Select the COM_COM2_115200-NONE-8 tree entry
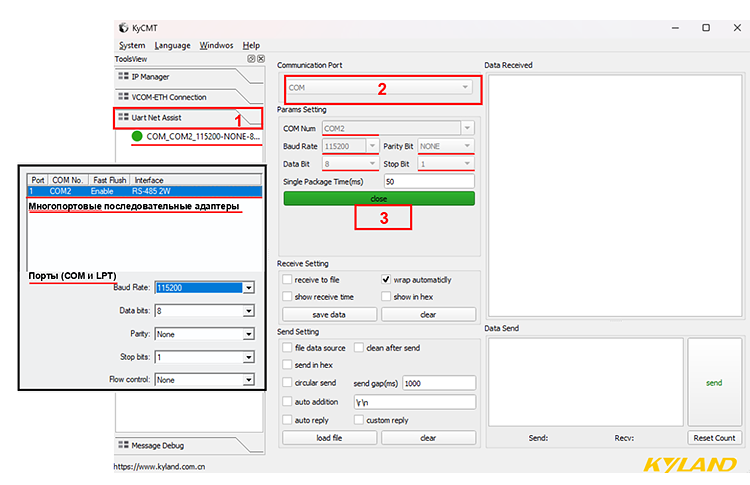 (x=203, y=137)
